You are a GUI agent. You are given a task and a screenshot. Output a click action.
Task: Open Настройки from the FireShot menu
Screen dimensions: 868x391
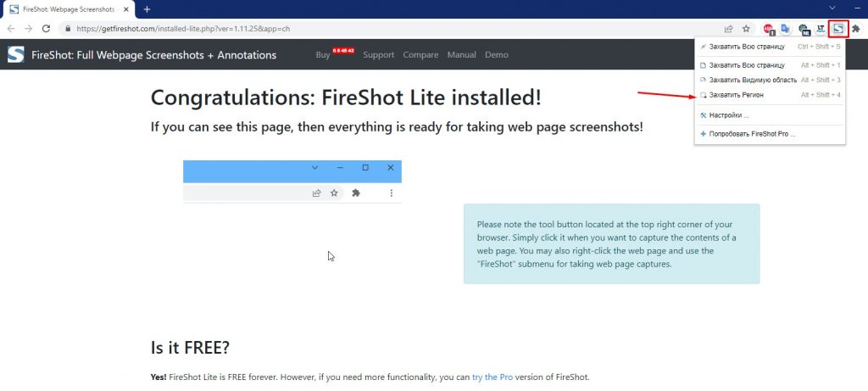pos(770,115)
